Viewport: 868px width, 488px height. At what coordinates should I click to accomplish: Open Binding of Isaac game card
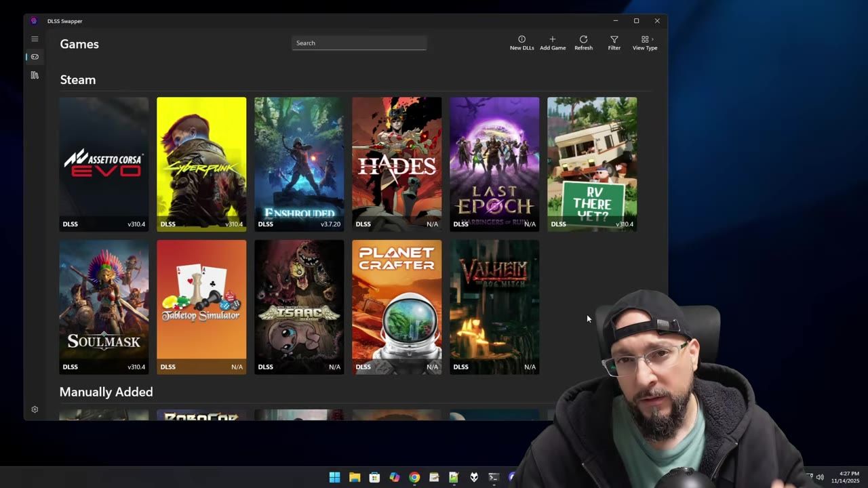coord(299,307)
